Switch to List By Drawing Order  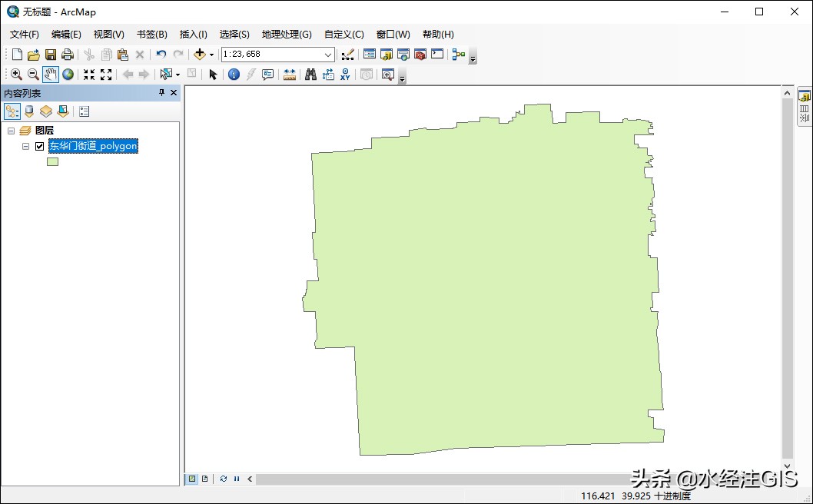point(12,111)
